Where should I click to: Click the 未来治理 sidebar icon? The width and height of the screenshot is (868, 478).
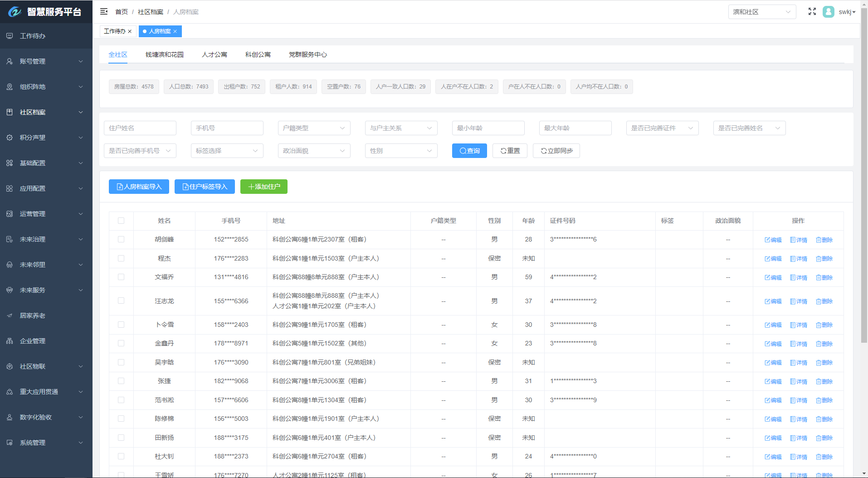coord(10,239)
